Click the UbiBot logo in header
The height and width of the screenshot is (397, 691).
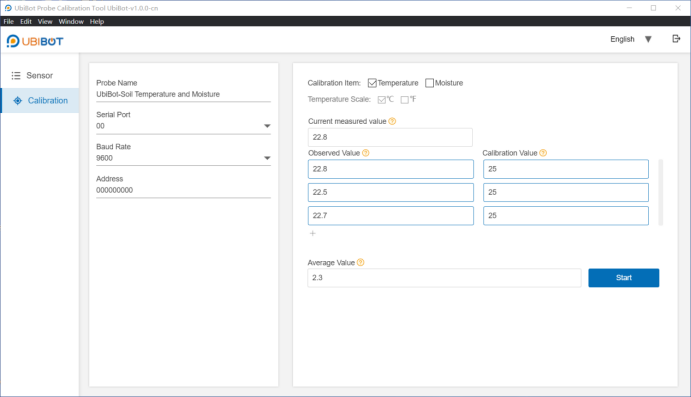coord(35,41)
